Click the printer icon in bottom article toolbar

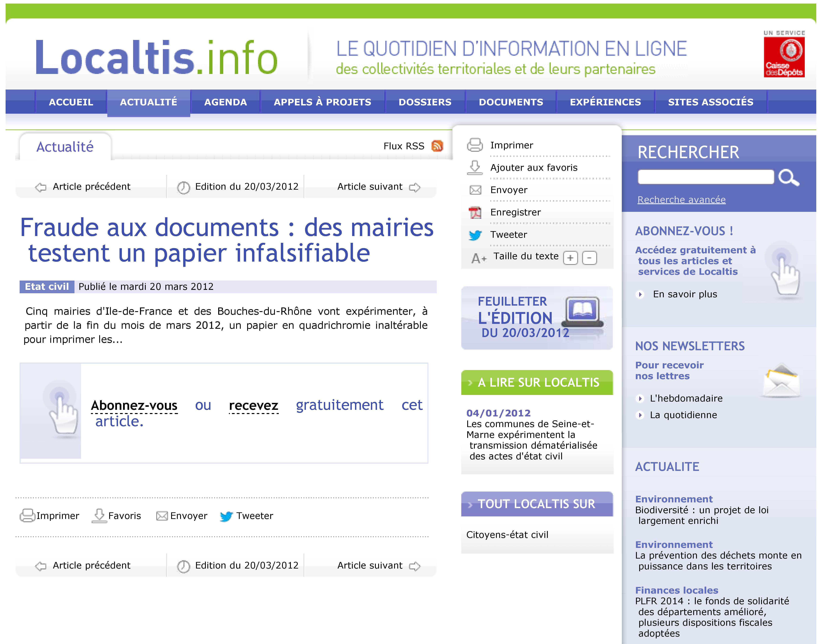(x=27, y=515)
